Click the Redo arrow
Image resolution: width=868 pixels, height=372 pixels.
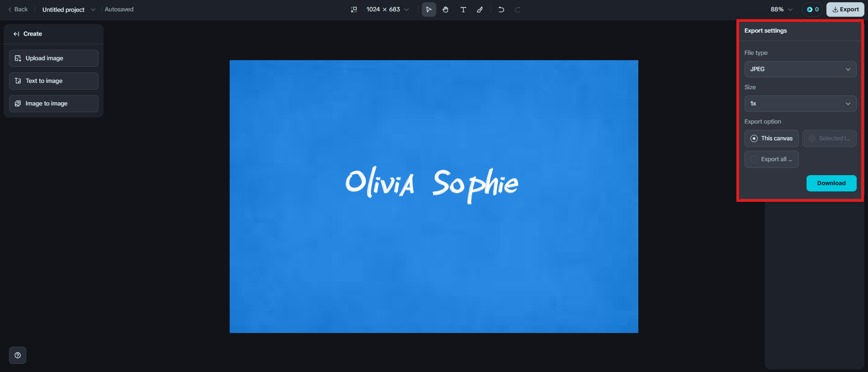518,10
